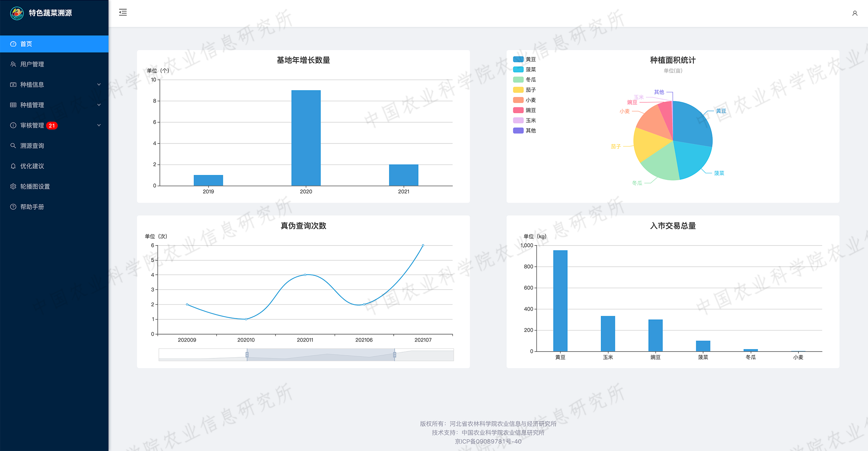Expand the 种植管理 submenu arrow

click(99, 105)
